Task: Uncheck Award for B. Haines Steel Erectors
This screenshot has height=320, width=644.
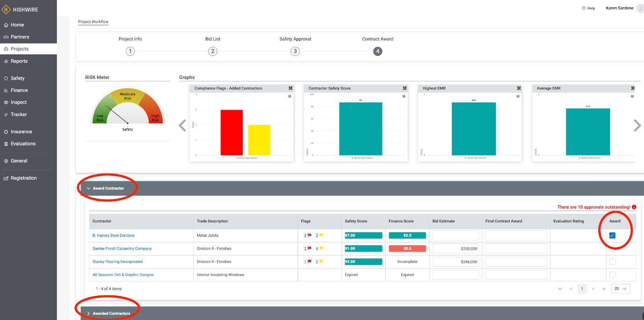Action: point(612,236)
